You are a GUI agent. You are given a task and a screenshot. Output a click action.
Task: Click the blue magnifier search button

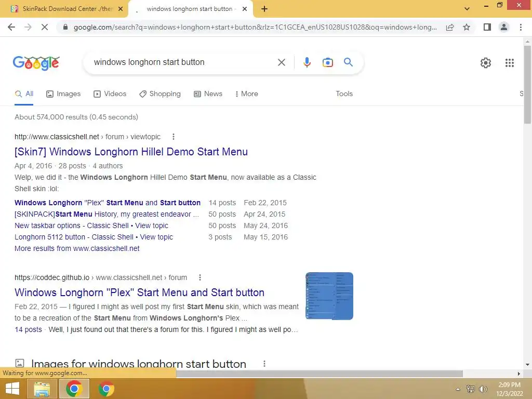(x=348, y=62)
